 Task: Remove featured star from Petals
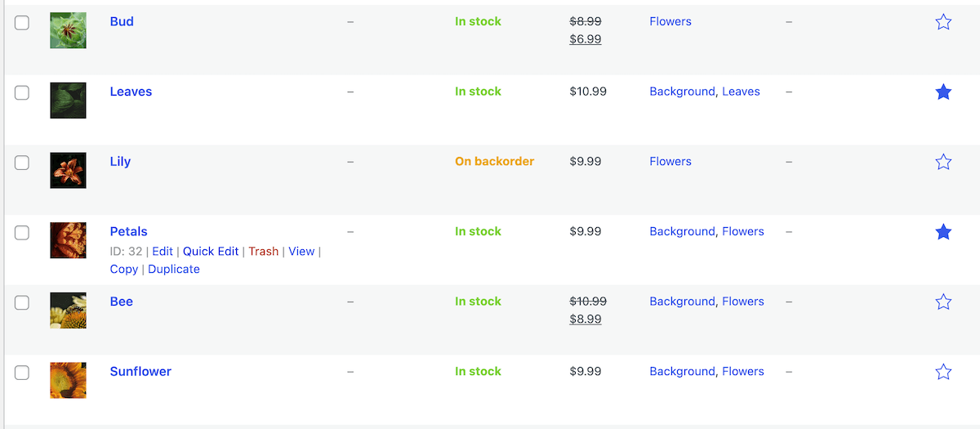(x=943, y=232)
